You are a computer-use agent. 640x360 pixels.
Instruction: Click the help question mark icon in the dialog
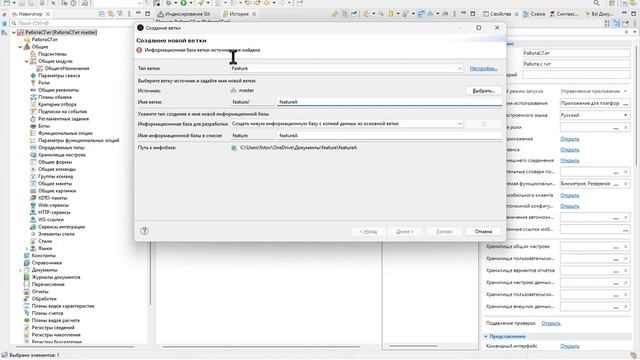[x=144, y=231]
